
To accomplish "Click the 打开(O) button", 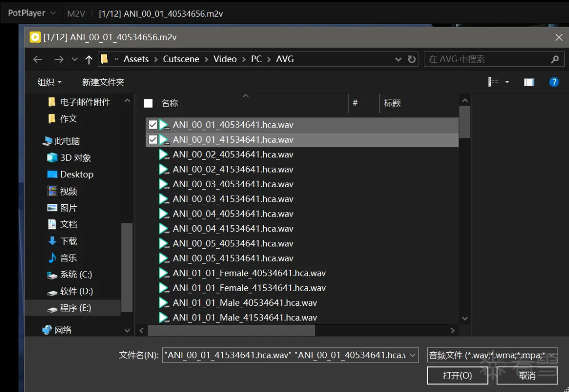I will pos(457,375).
